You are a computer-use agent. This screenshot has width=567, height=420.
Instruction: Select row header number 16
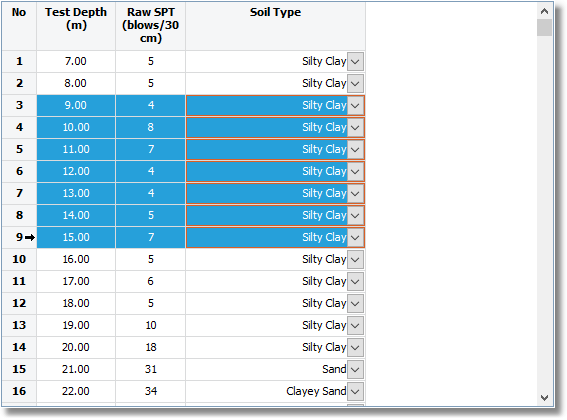[19, 391]
